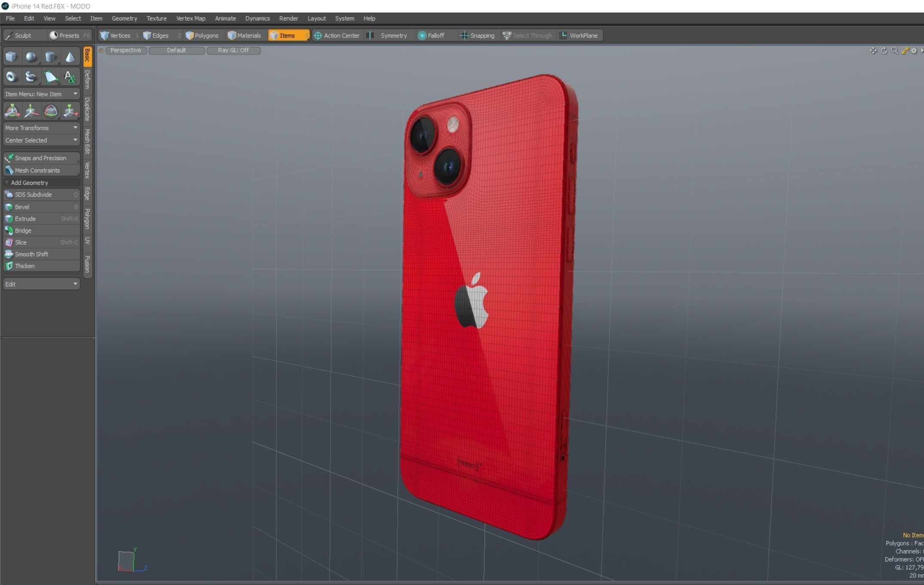This screenshot has width=924, height=585.
Task: Activate the Scale tool icon
Action: click(x=70, y=111)
